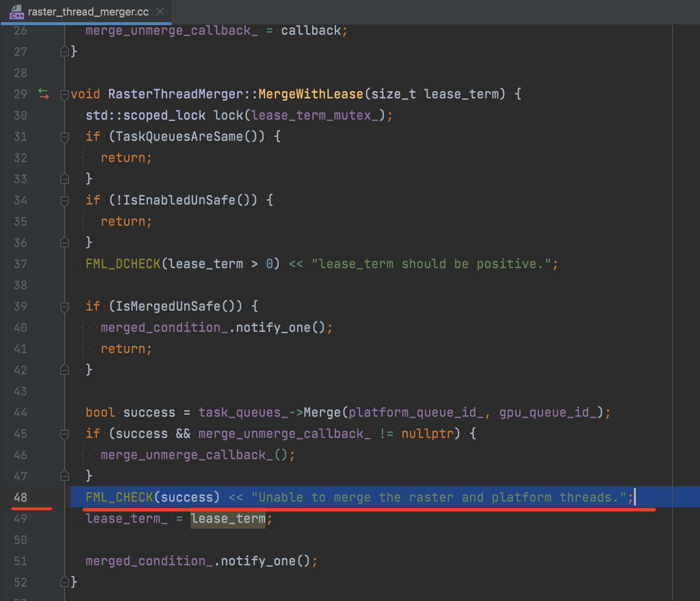
Task: Click merged_condition_ on line 51
Action: coord(149,561)
